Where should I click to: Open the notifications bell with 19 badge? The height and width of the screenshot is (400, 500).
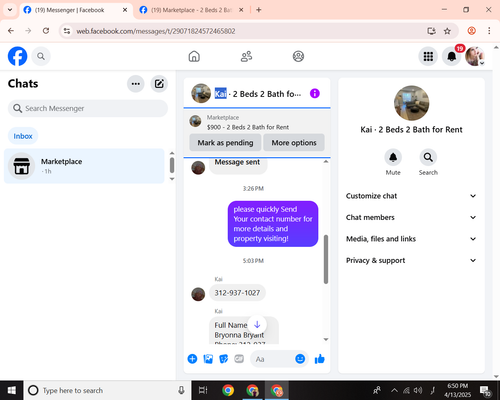(x=452, y=56)
